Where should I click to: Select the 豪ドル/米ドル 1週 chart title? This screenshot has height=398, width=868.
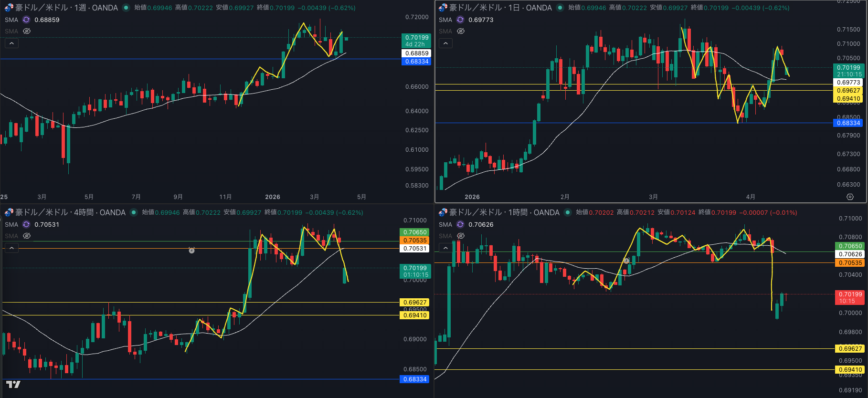(66, 8)
